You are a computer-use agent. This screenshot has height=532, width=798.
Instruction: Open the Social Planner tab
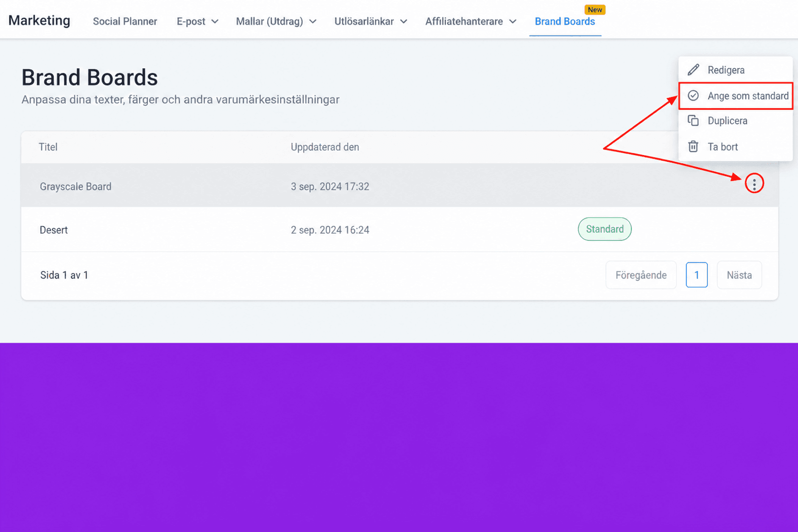point(125,21)
